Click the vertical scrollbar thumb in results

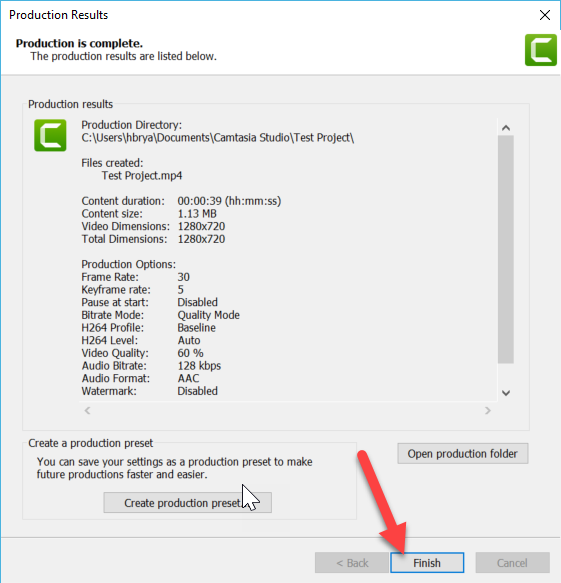[x=506, y=249]
